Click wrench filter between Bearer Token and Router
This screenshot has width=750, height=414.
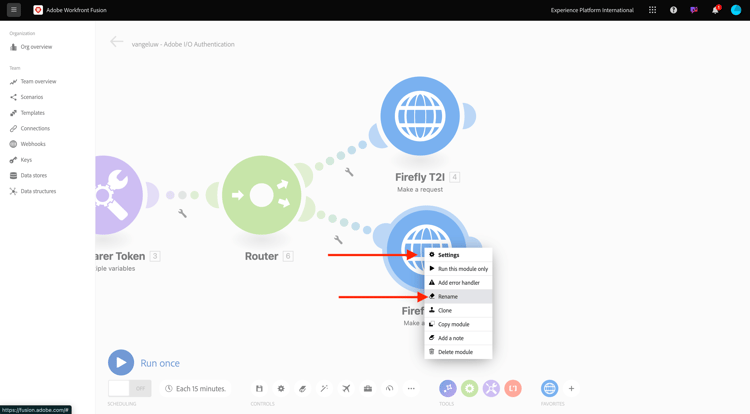pyautogui.click(x=182, y=213)
